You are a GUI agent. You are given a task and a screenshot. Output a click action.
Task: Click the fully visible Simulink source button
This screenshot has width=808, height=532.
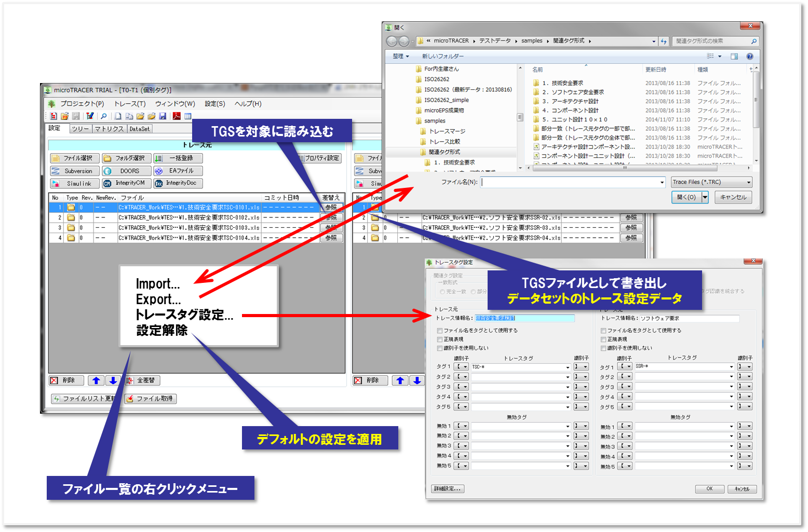pos(75,183)
